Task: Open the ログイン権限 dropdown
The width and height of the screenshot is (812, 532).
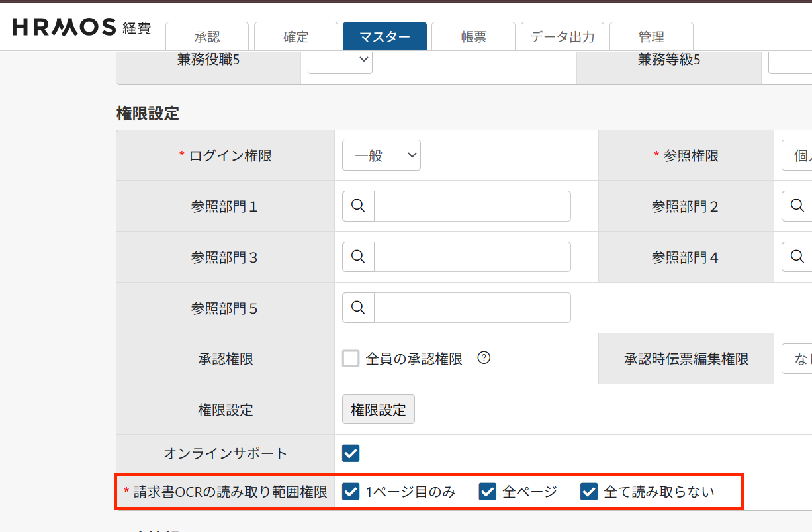Action: click(381, 155)
